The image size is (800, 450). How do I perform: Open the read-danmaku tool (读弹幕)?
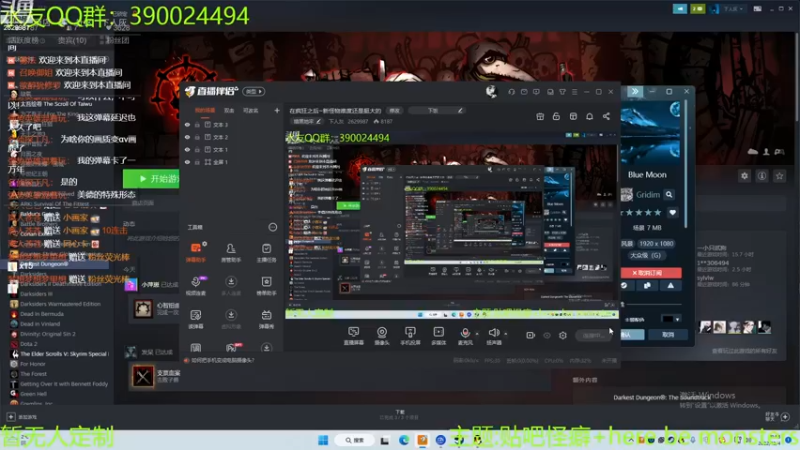click(x=196, y=319)
